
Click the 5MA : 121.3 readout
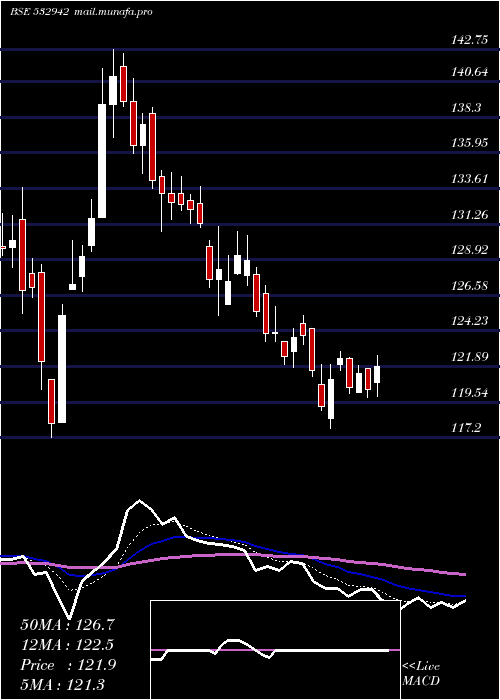pyautogui.click(x=62, y=684)
